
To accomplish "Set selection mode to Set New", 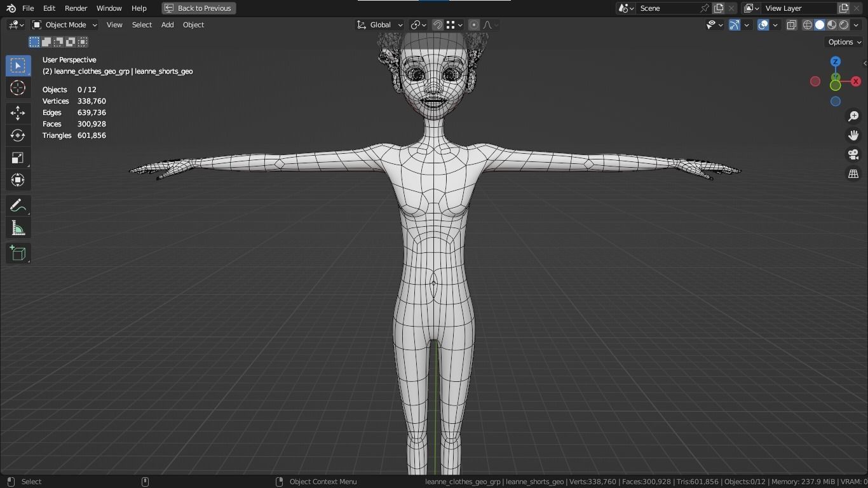I will [x=34, y=42].
